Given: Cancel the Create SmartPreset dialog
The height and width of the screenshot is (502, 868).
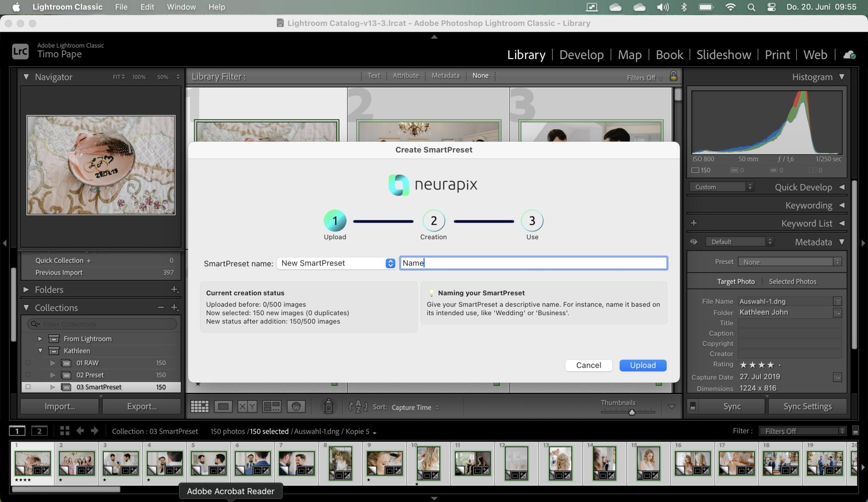Looking at the screenshot, I should [x=589, y=365].
